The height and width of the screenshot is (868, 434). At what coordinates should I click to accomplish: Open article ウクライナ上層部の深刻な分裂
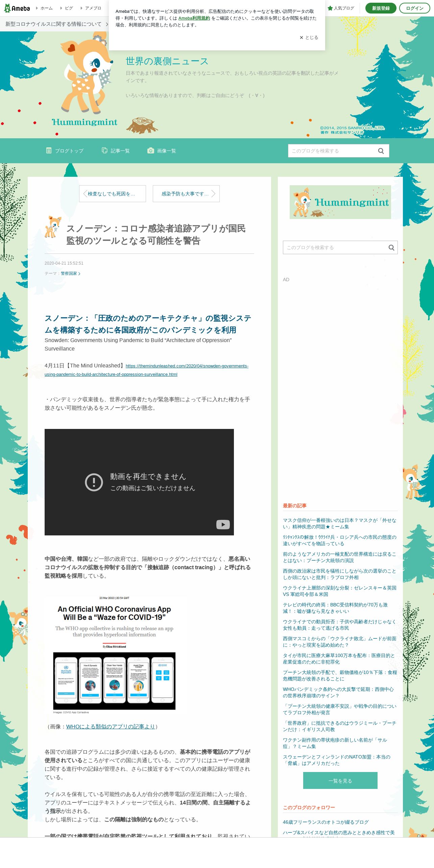click(x=340, y=591)
